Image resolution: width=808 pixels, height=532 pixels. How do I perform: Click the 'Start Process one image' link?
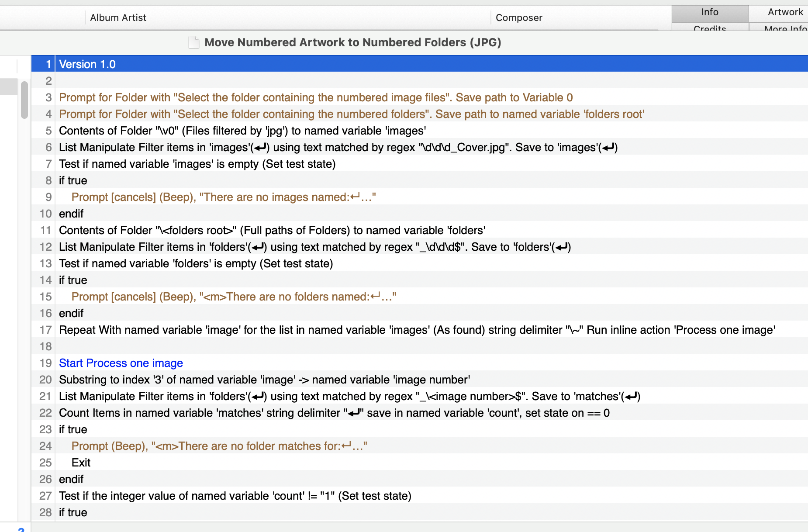(x=121, y=363)
